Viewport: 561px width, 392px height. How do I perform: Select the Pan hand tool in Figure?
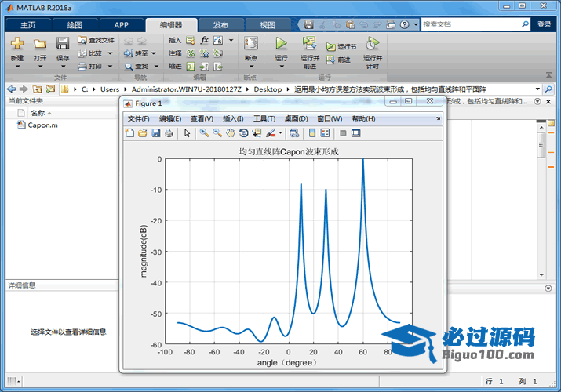(x=231, y=133)
